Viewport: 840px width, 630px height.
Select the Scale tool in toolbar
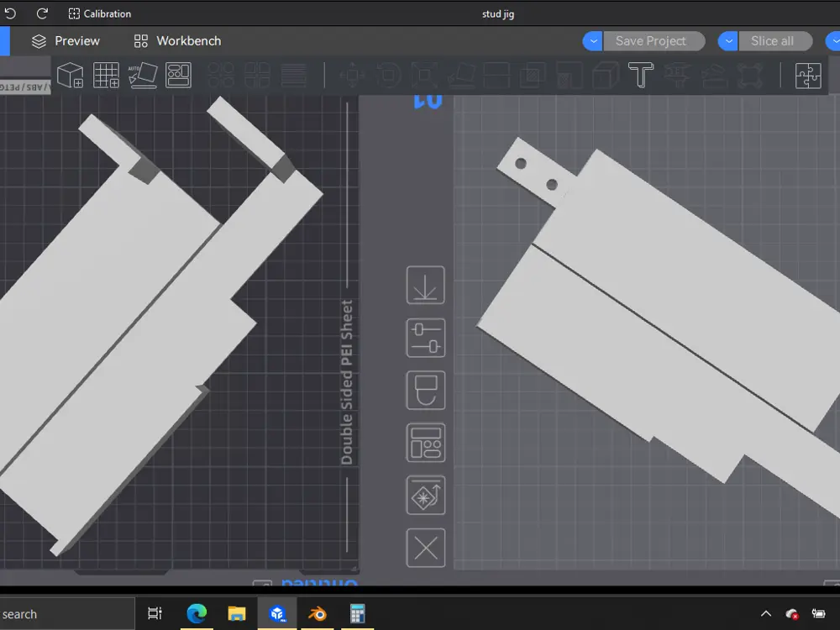[424, 75]
